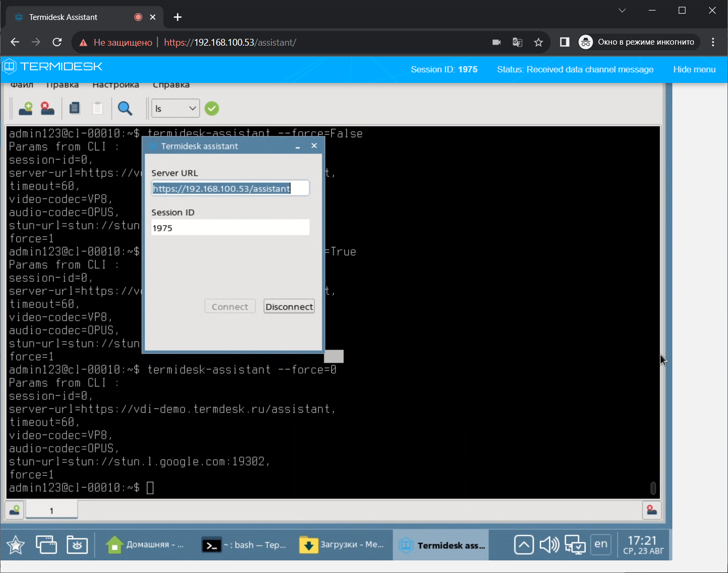The width and height of the screenshot is (728, 573).
Task: Open the star menu on taskbar
Action: pos(16,545)
